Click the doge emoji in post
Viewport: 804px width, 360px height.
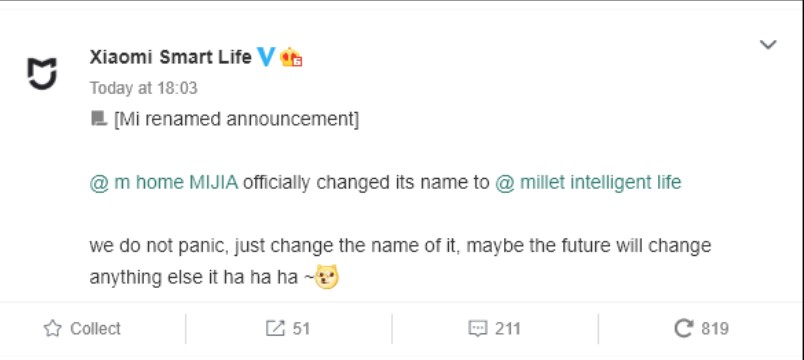tap(327, 276)
